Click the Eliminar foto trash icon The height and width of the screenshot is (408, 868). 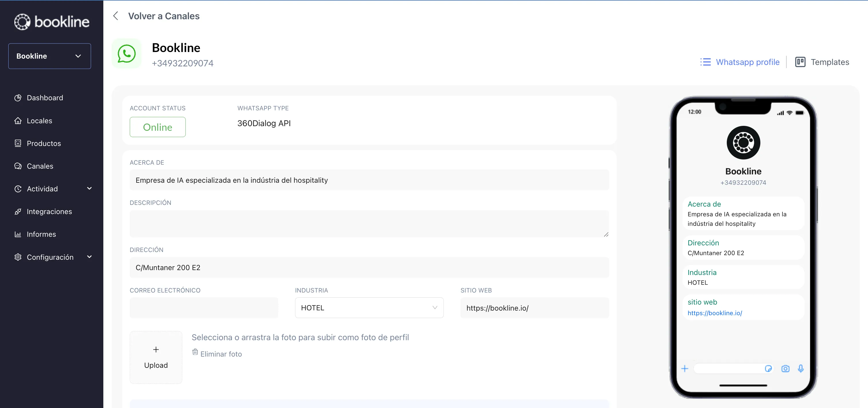[195, 352]
